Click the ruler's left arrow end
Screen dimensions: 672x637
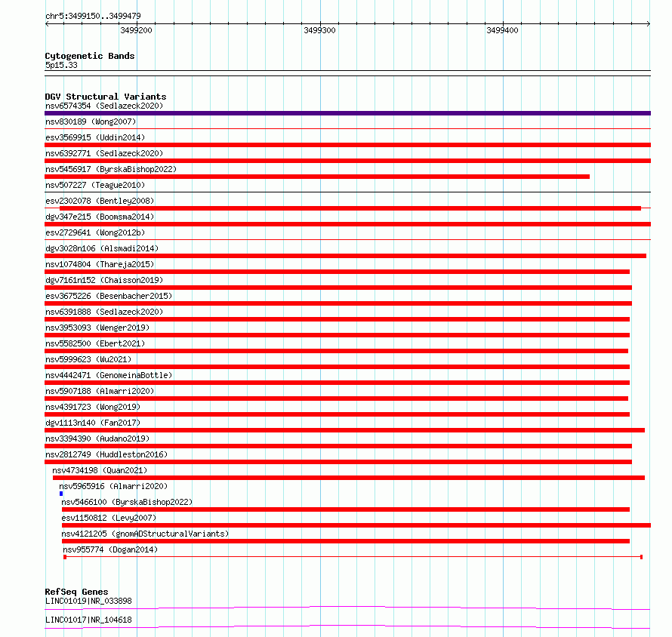[47, 23]
